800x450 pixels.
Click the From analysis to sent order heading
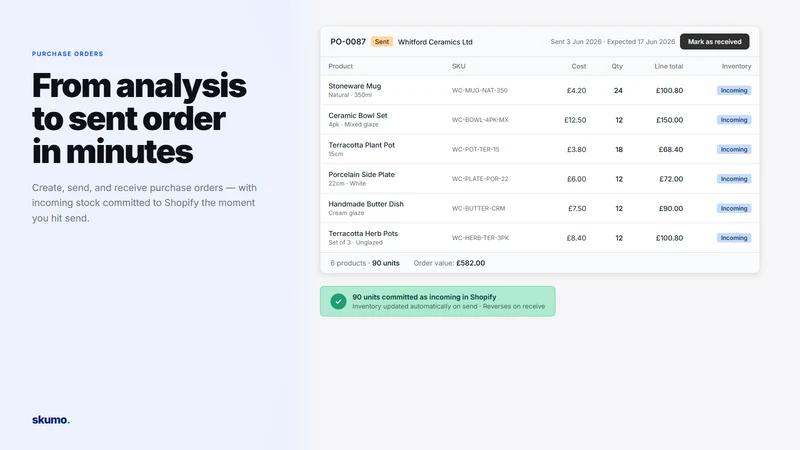click(139, 118)
